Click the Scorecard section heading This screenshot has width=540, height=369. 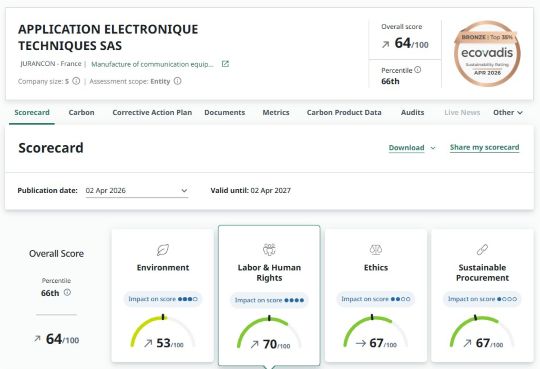[x=51, y=148]
